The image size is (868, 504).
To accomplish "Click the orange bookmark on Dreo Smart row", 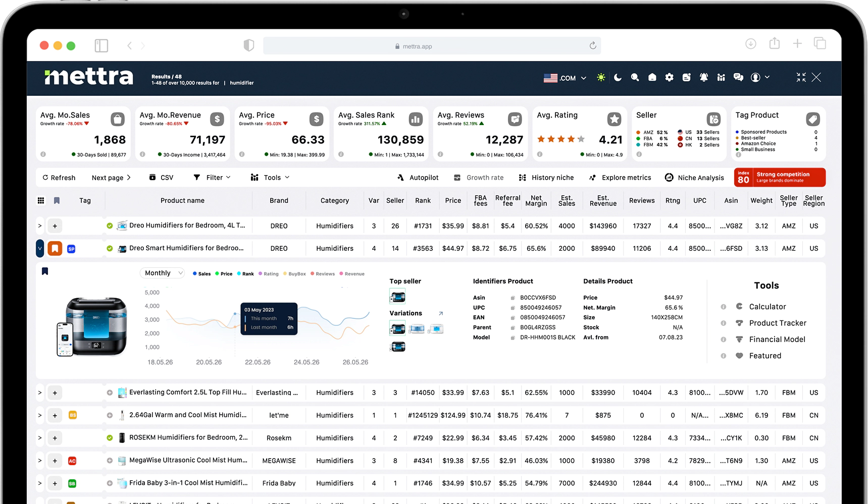I will pos(55,248).
